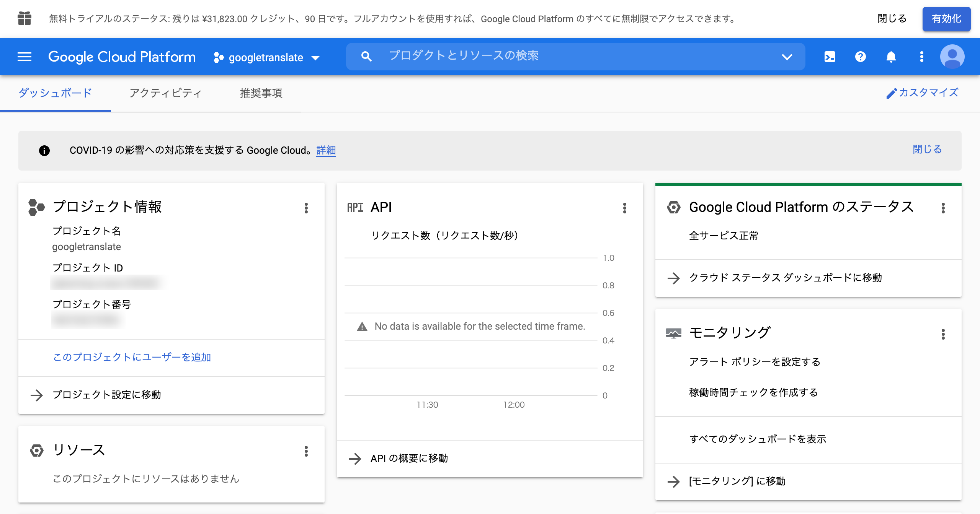This screenshot has width=980, height=514.
Task: Click the Google Cloud Platform logo
Action: 122,57
